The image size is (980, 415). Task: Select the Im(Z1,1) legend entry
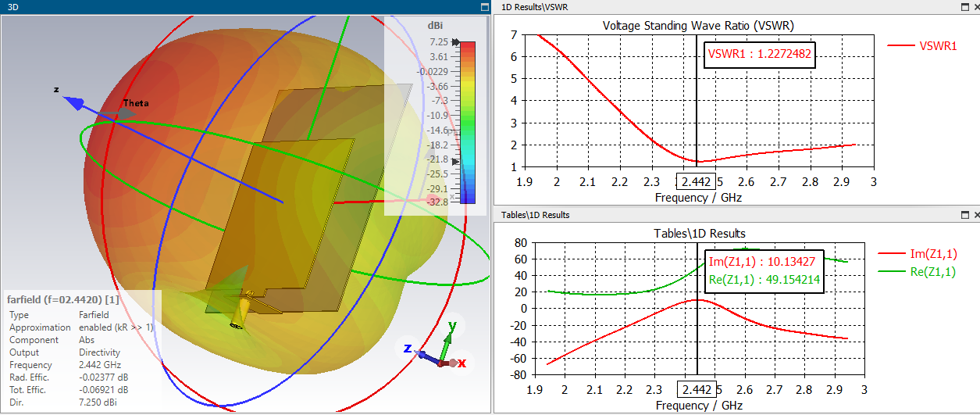[918, 253]
